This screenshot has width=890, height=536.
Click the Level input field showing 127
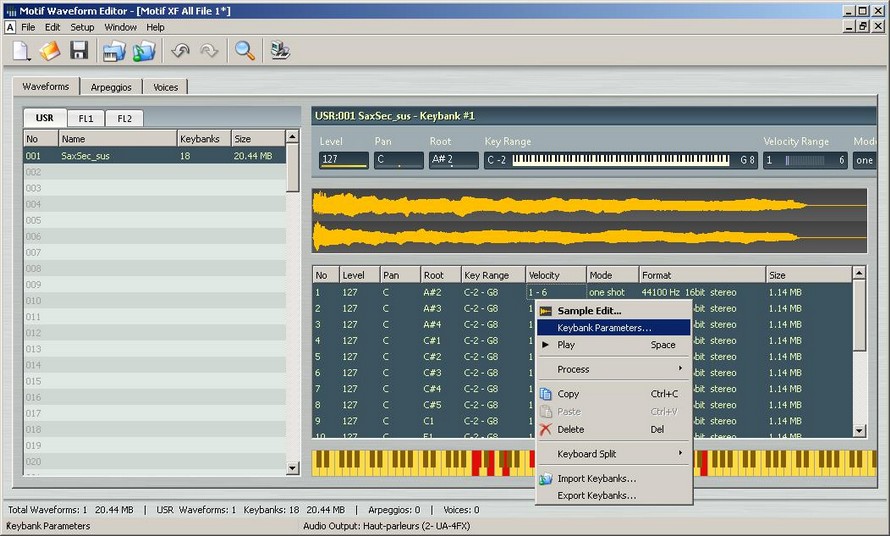pyautogui.click(x=343, y=160)
